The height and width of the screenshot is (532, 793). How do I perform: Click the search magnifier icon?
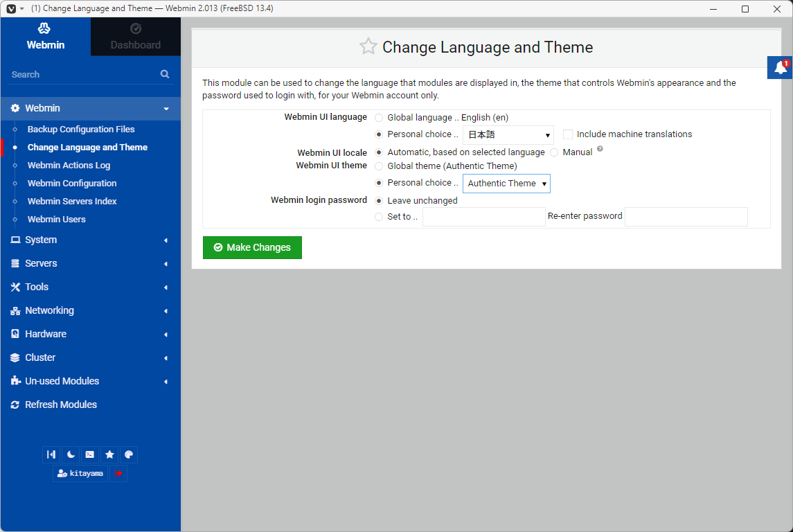165,74
